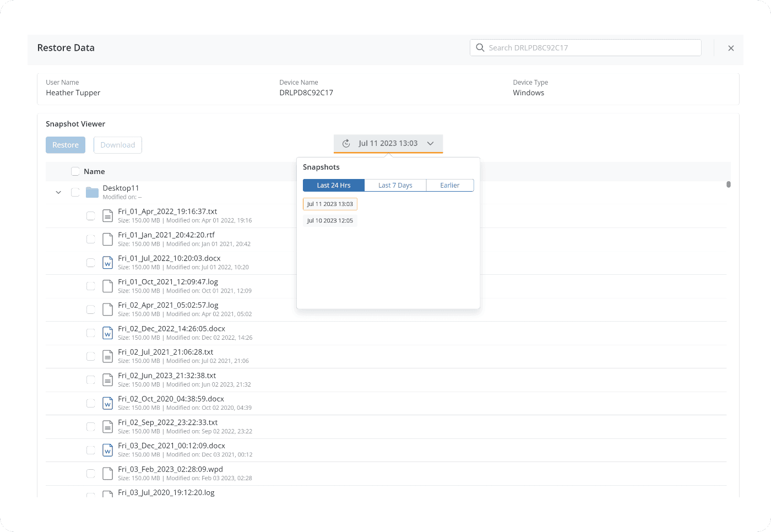The height and width of the screenshot is (532, 771).
Task: Click the file list scrollbar thumb
Action: [729, 184]
